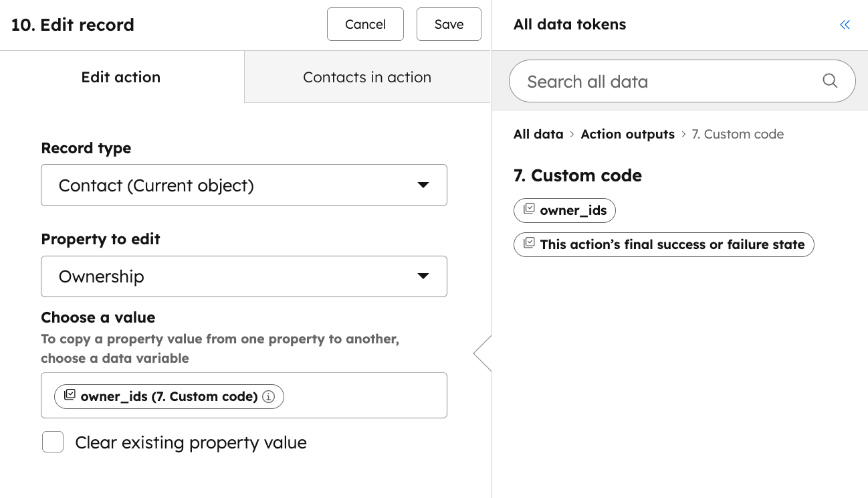Screen dimensions: 868x498
Task: Insert the owner_ids token from panel
Action: (x=572, y=210)
